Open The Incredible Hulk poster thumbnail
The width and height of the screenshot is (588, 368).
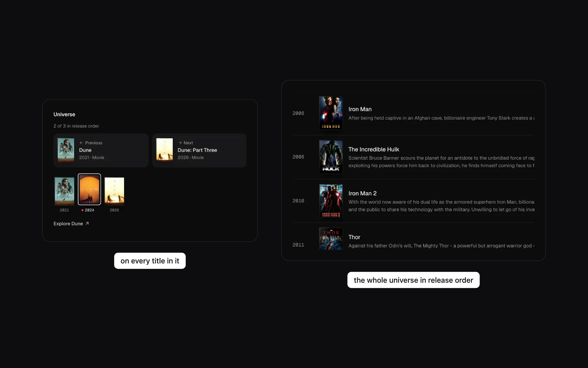331,157
